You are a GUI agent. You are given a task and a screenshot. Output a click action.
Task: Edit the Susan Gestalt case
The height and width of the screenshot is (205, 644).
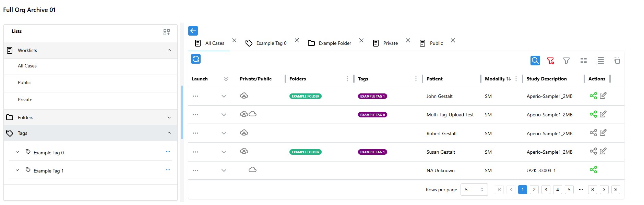coord(603,151)
